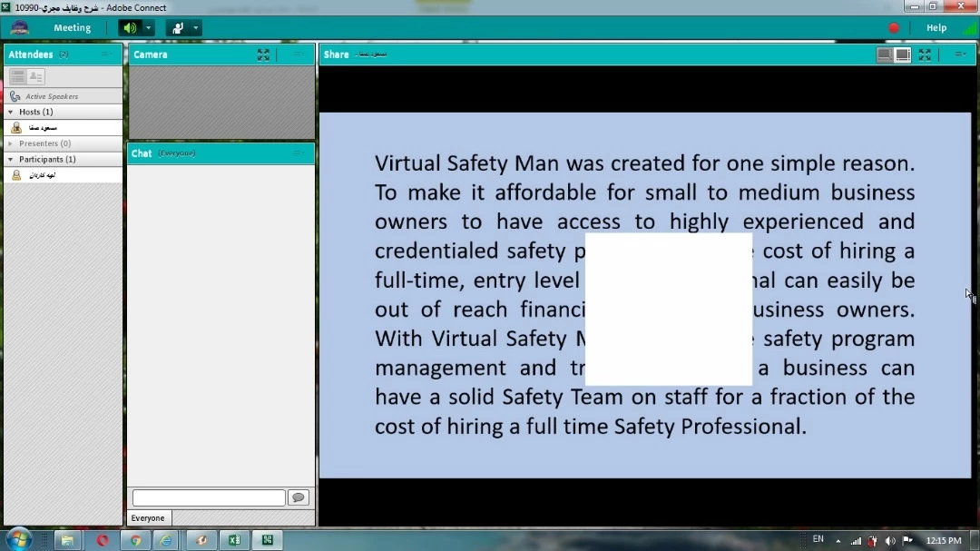Switch to attendee status view
Screen dimensions: 980x551
35,76
